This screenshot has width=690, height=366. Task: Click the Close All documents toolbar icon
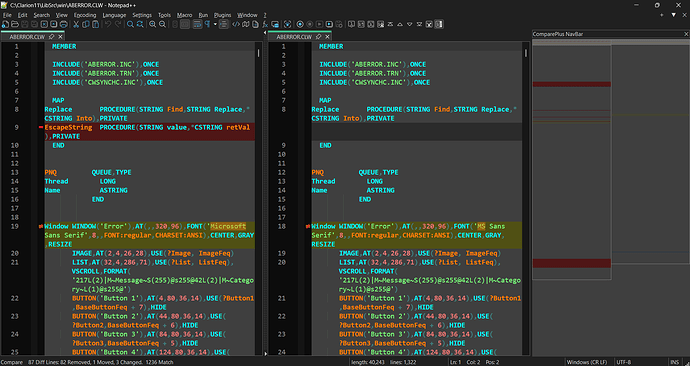tap(53, 24)
